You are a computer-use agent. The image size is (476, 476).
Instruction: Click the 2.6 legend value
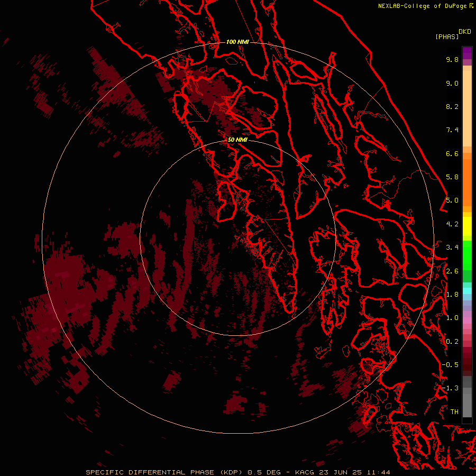pos(452,271)
